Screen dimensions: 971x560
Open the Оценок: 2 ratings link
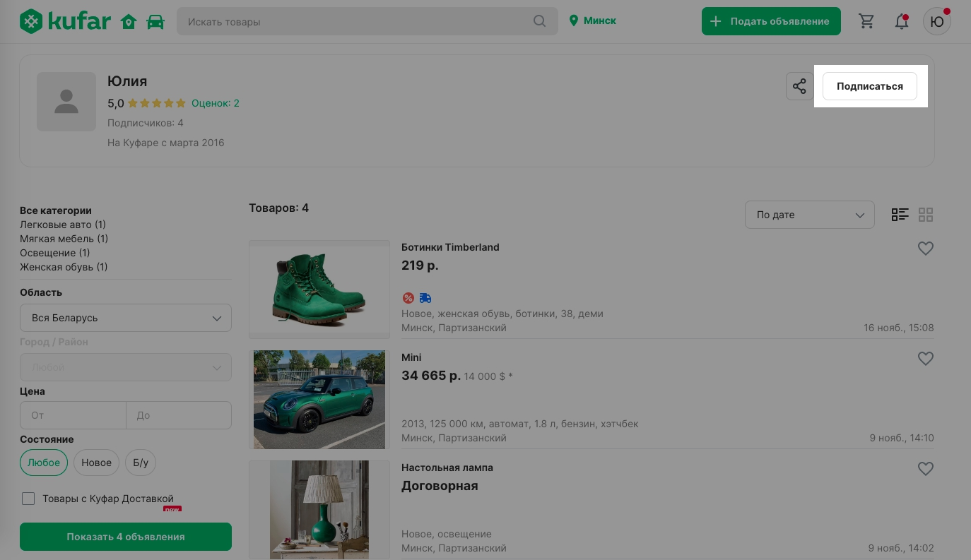tap(216, 103)
